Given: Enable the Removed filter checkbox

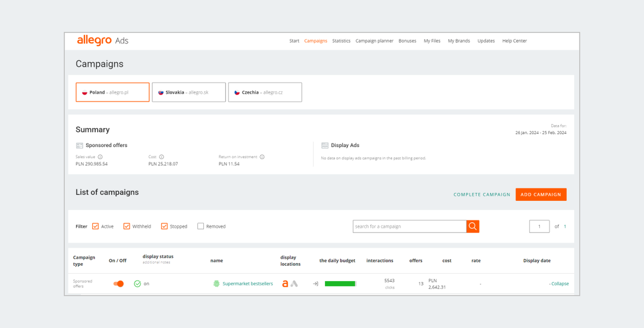Looking at the screenshot, I should pyautogui.click(x=201, y=226).
